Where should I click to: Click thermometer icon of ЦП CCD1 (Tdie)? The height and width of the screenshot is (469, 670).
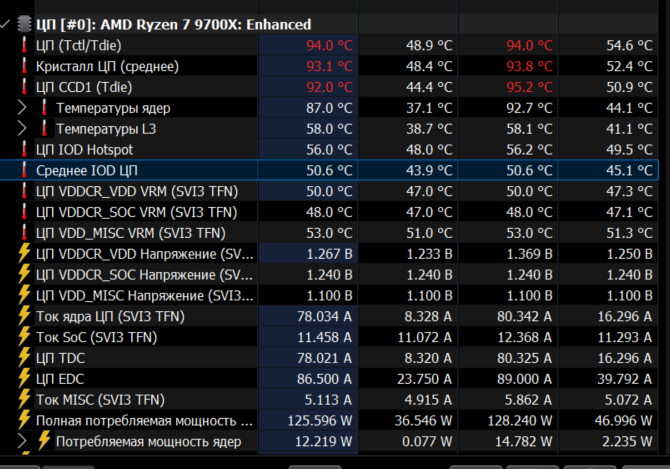pos(24,87)
